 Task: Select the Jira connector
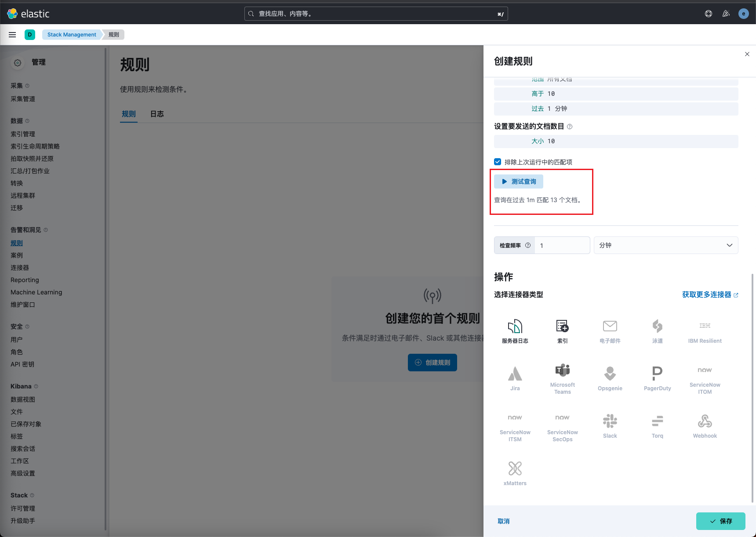[515, 378]
